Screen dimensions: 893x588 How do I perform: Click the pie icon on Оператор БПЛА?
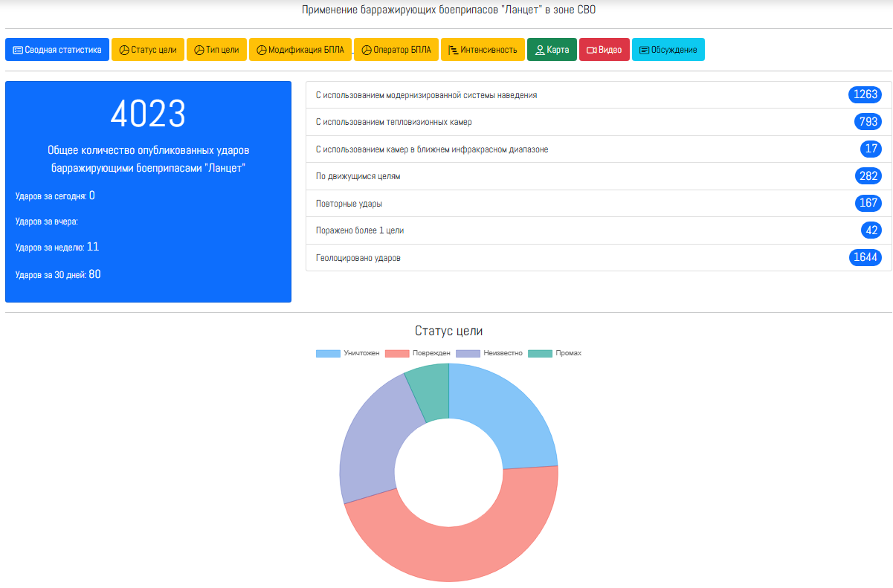pos(366,50)
